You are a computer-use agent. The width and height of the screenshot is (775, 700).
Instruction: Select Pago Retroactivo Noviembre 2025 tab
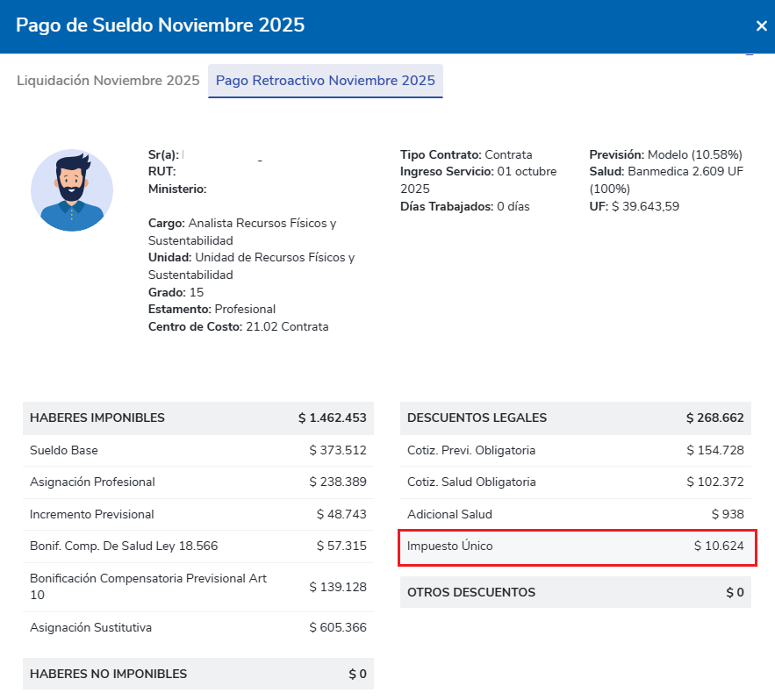[326, 81]
